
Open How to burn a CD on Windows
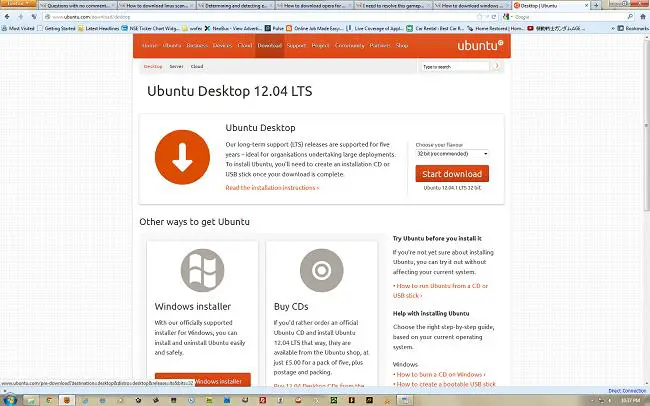(x=440, y=374)
